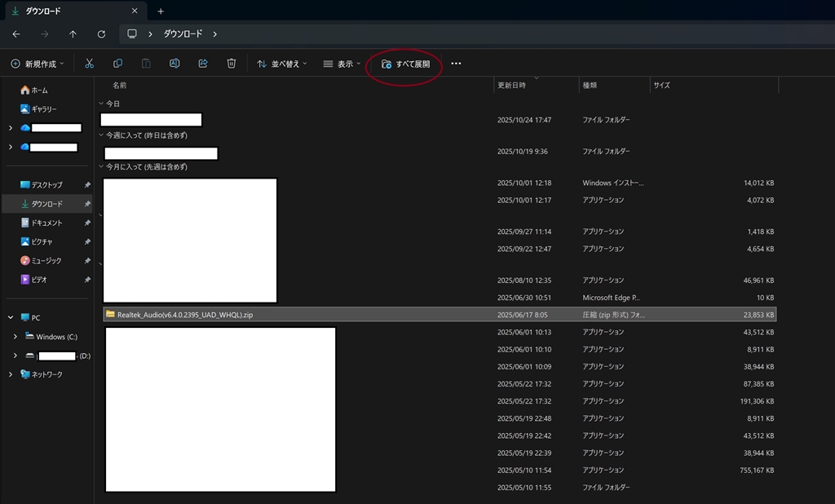Go up one folder level arrow

pos(73,34)
